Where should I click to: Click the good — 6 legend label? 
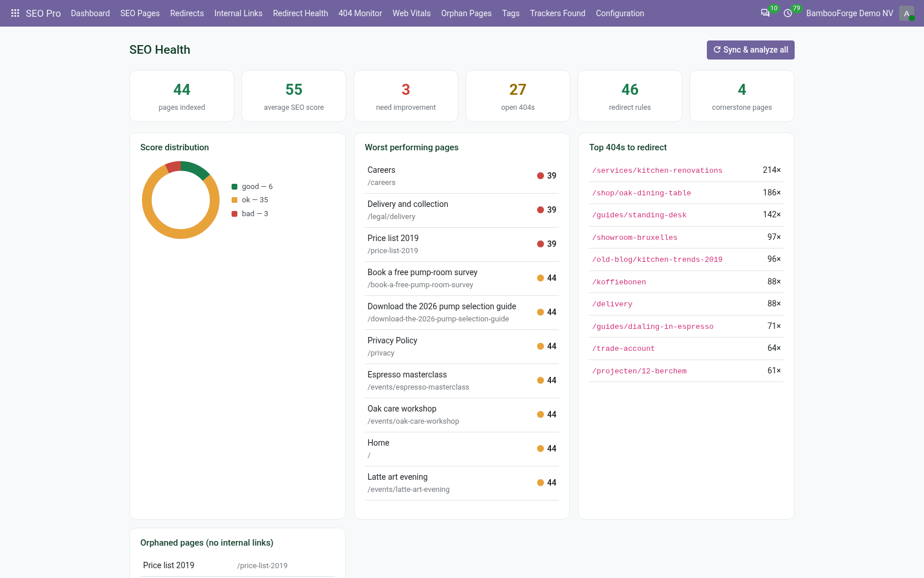(x=257, y=187)
